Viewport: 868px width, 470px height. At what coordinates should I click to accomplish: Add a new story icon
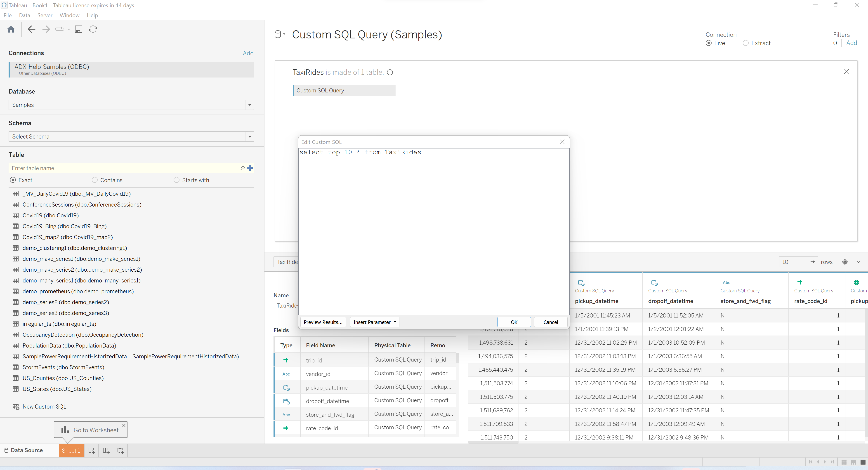click(x=121, y=451)
